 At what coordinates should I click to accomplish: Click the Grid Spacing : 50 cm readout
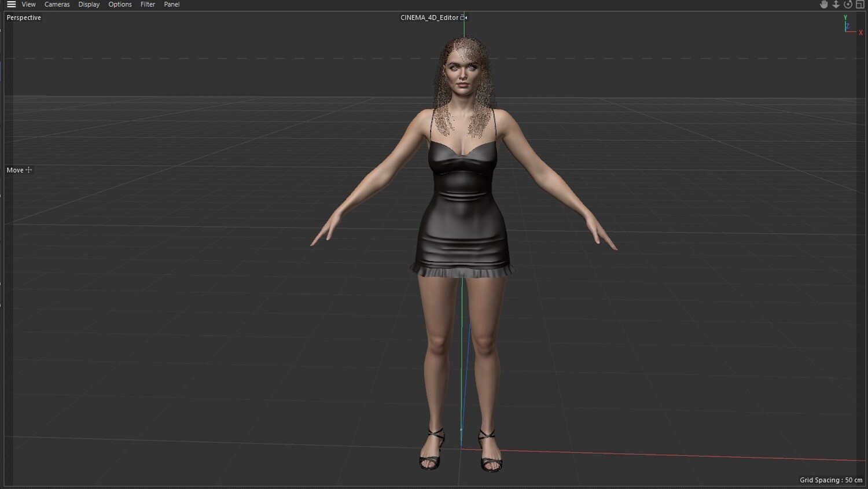click(831, 480)
